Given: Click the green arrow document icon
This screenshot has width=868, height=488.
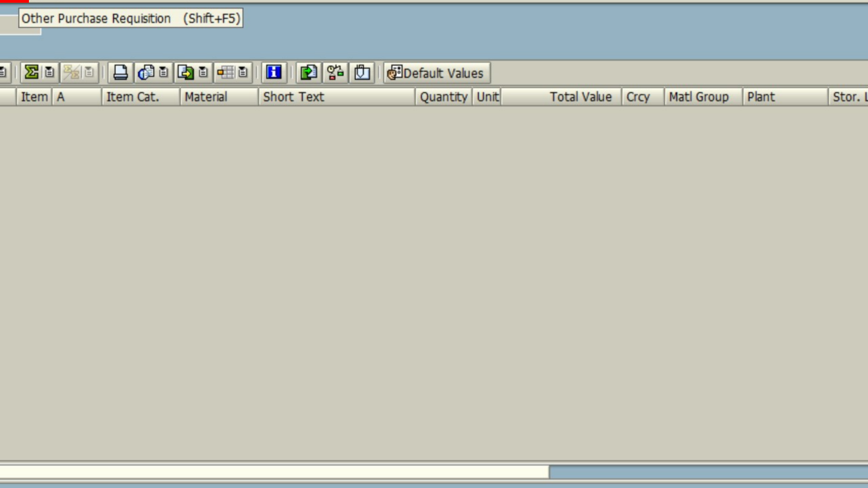Looking at the screenshot, I should [x=309, y=72].
